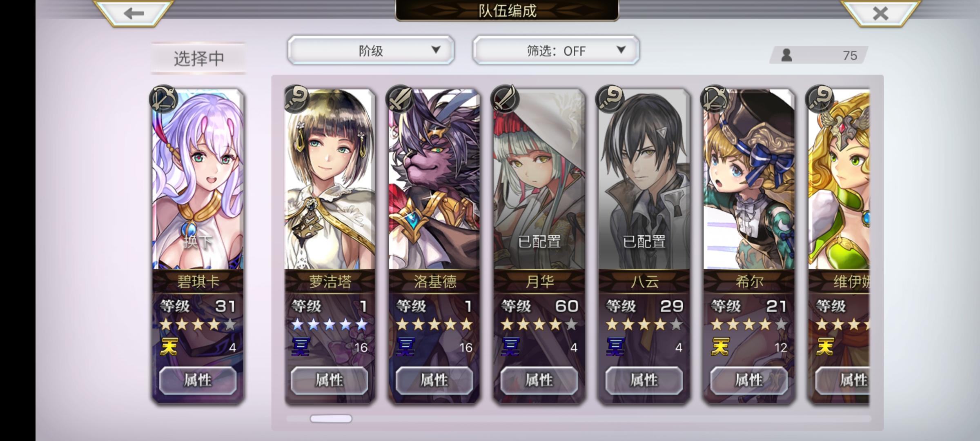Image resolution: width=980 pixels, height=441 pixels.
Task: Open 属性 for 萝洁塔
Action: click(x=330, y=381)
